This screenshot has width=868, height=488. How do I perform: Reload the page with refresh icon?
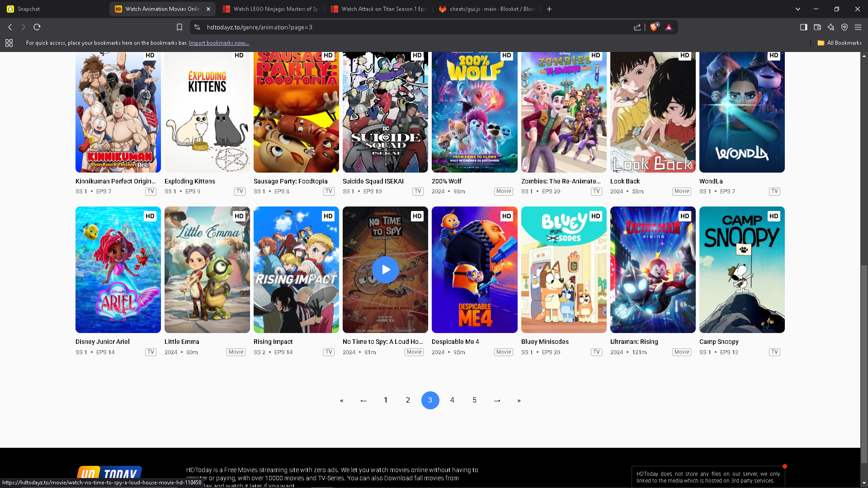click(x=37, y=27)
